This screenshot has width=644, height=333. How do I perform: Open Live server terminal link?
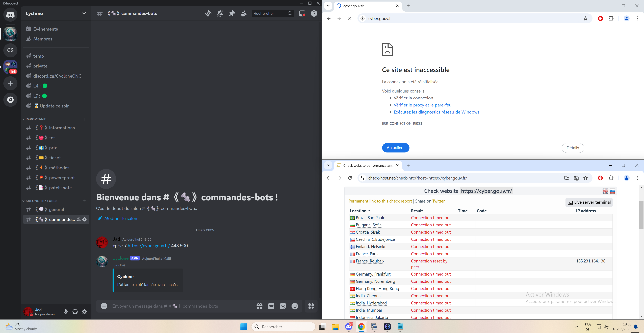coord(592,202)
